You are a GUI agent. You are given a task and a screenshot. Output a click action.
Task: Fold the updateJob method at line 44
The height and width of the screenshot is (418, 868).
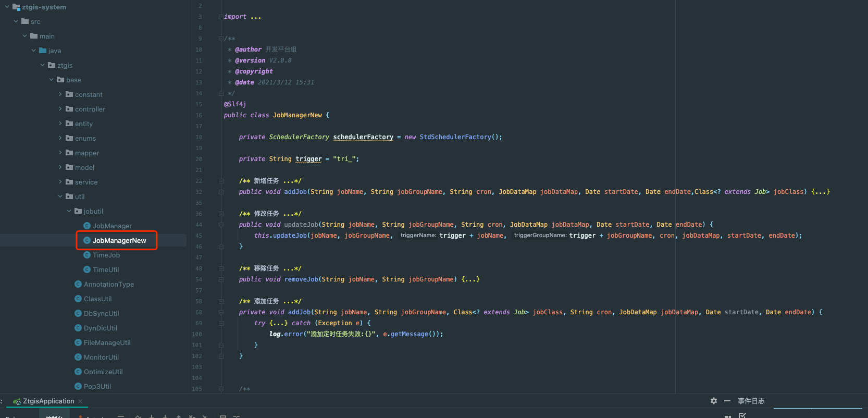pyautogui.click(x=221, y=225)
